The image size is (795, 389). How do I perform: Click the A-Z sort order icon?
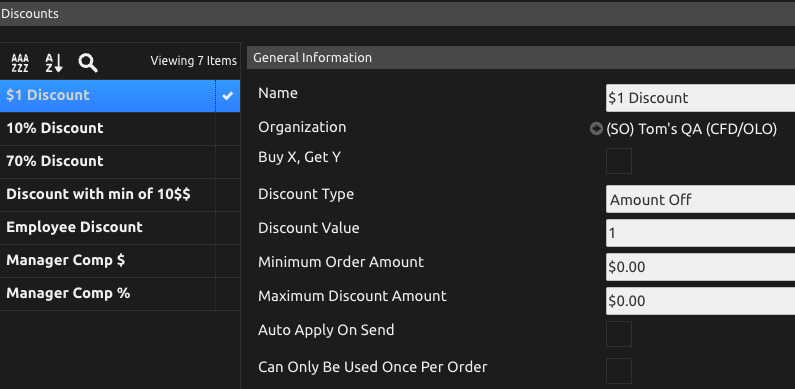tap(54, 63)
